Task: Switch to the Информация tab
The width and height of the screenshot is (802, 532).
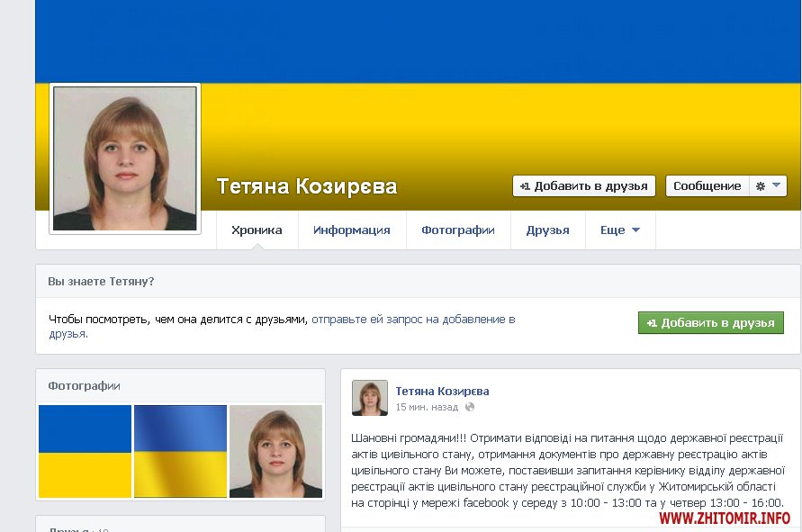Action: pyautogui.click(x=352, y=230)
